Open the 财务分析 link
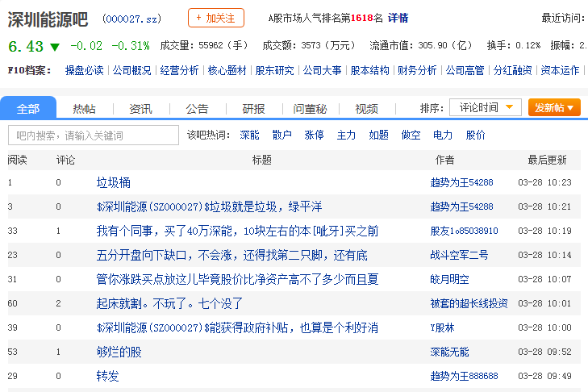The width and height of the screenshot is (588, 392). coord(417,70)
